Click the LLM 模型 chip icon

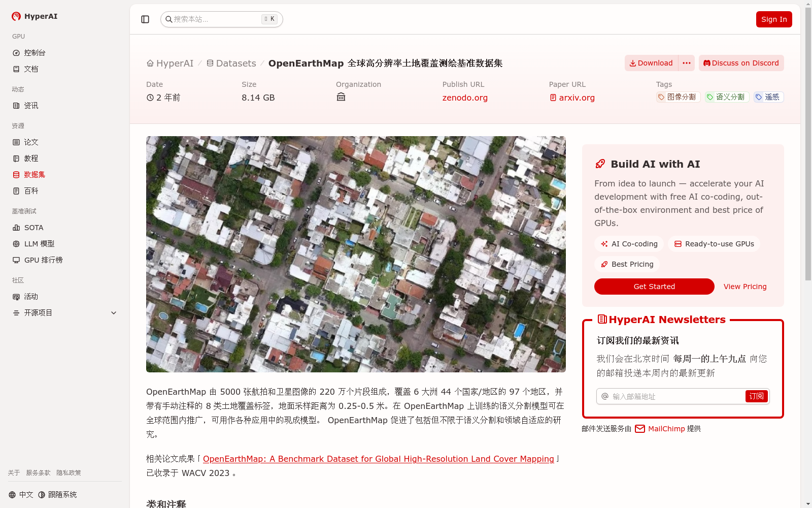(x=16, y=244)
